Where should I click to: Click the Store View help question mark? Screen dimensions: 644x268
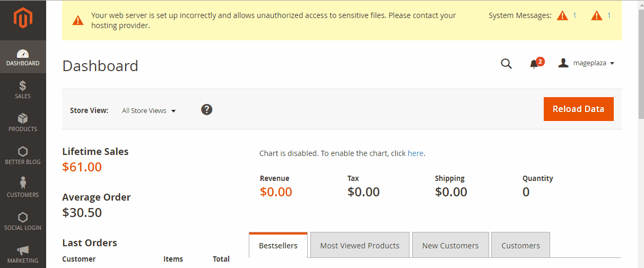tap(207, 110)
